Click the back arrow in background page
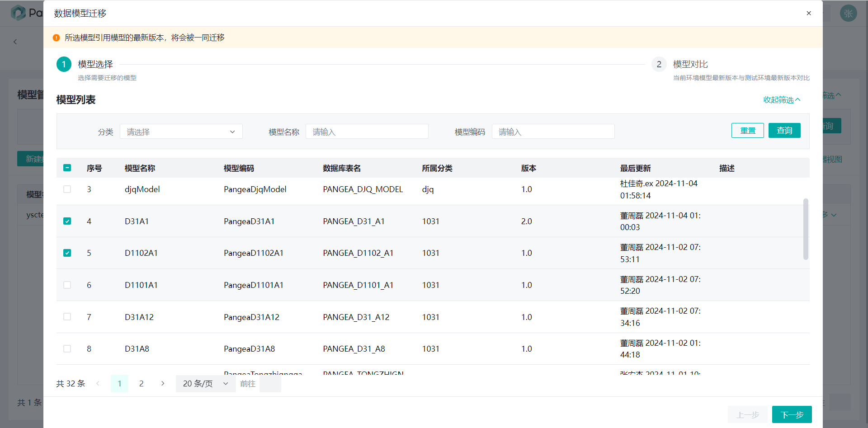This screenshot has width=868, height=428. 15,42
